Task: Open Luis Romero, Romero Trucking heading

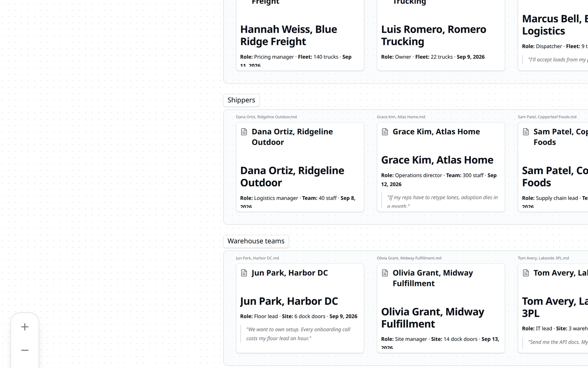Action: tap(434, 35)
